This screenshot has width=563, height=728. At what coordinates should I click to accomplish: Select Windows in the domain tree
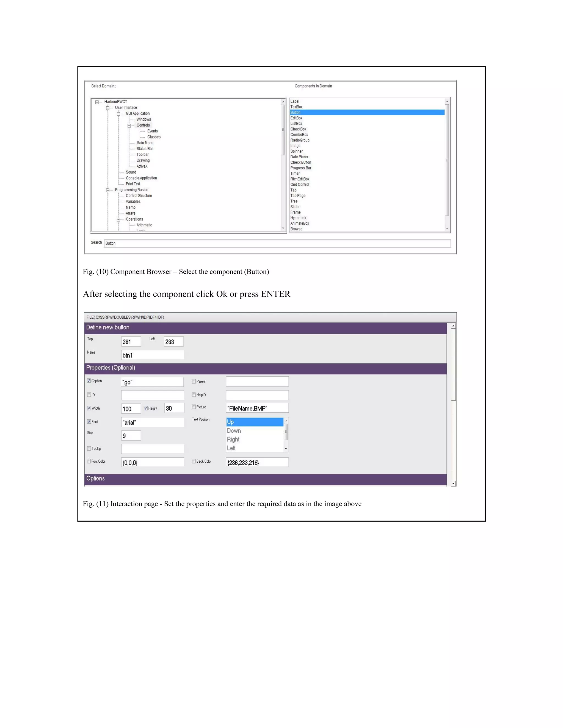tap(143, 119)
